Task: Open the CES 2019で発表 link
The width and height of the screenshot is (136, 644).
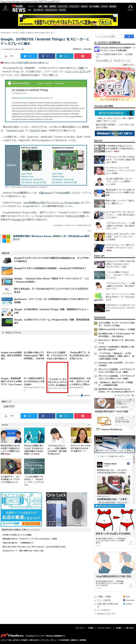Action: click(x=76, y=216)
